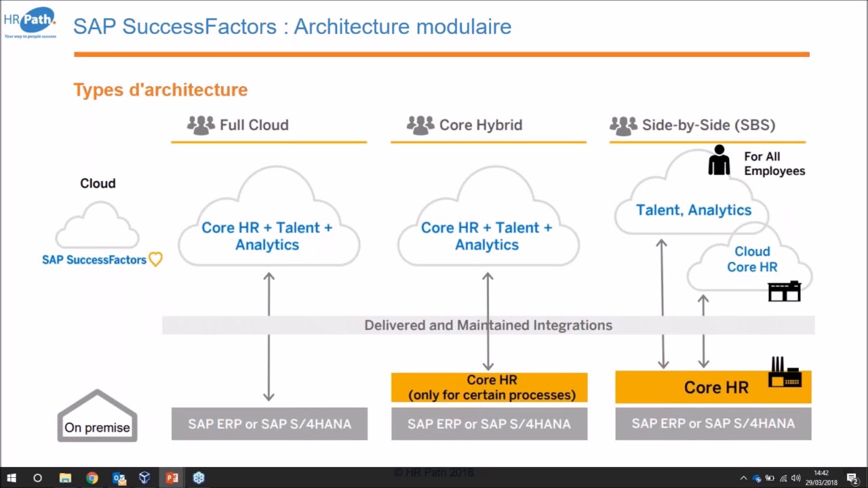Open the Action Center notifications icon
This screenshot has height=488, width=868.
pyautogui.click(x=852, y=479)
